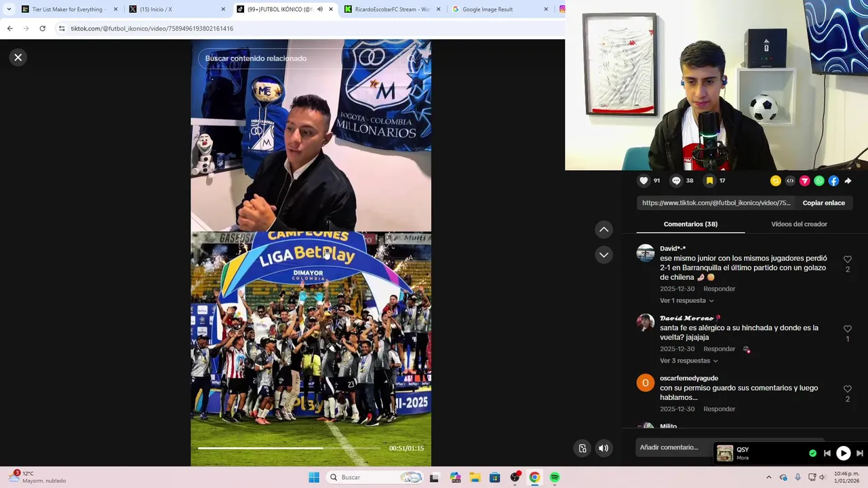Reply to David's comment via Responder
This screenshot has height=488, width=868.
pos(719,289)
